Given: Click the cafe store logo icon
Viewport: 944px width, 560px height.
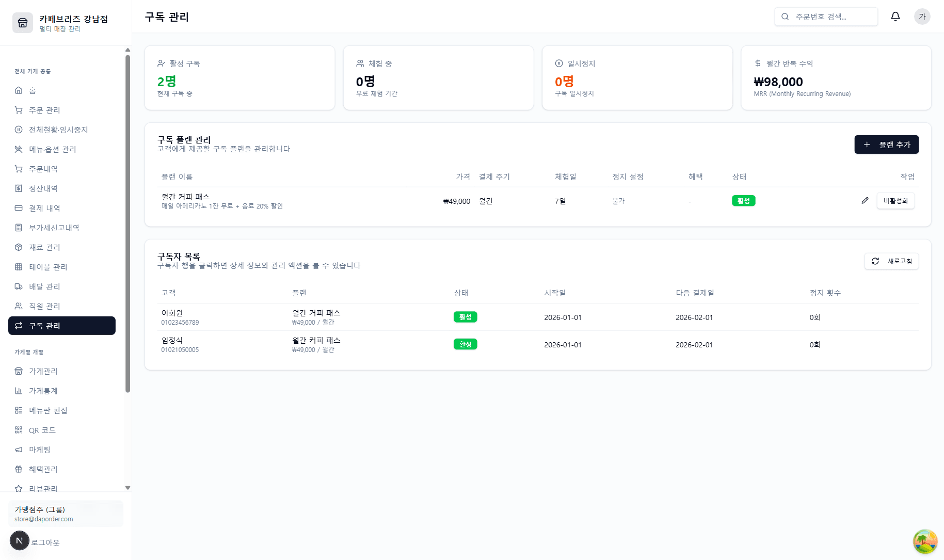Looking at the screenshot, I should point(23,23).
